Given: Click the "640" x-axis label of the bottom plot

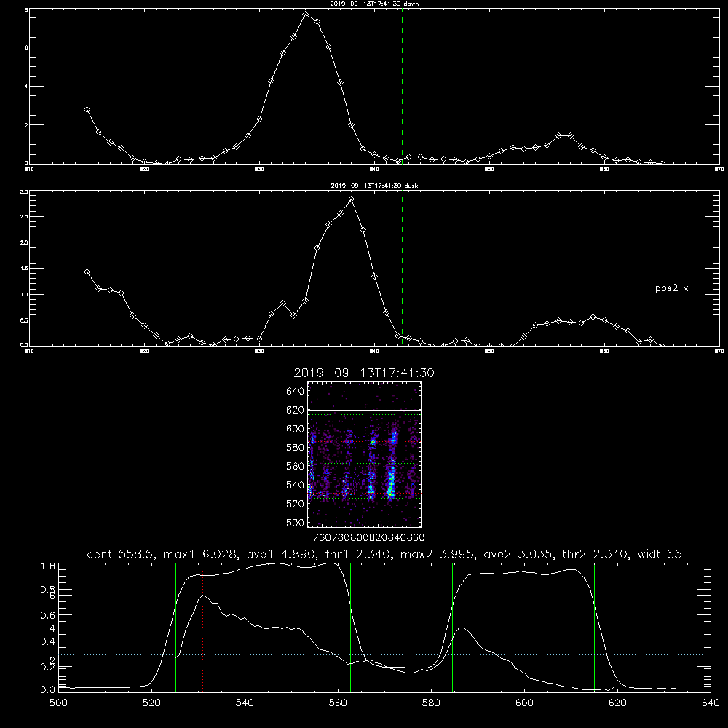Looking at the screenshot, I should pos(711,703).
